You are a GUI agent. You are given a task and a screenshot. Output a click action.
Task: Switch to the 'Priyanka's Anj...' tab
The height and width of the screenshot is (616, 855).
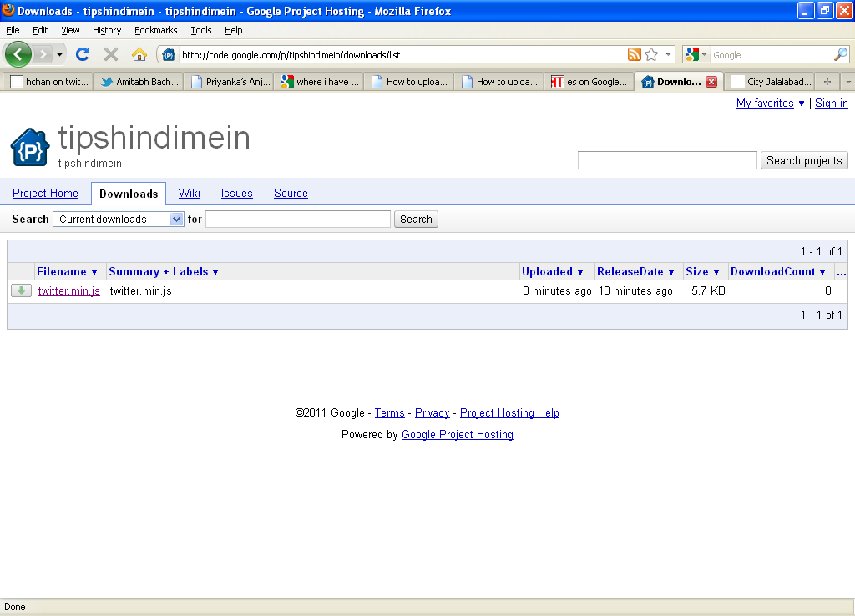[229, 82]
